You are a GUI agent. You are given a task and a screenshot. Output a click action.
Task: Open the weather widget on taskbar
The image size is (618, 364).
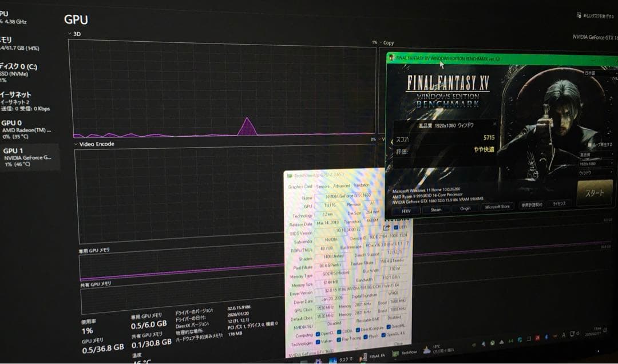click(x=438, y=349)
